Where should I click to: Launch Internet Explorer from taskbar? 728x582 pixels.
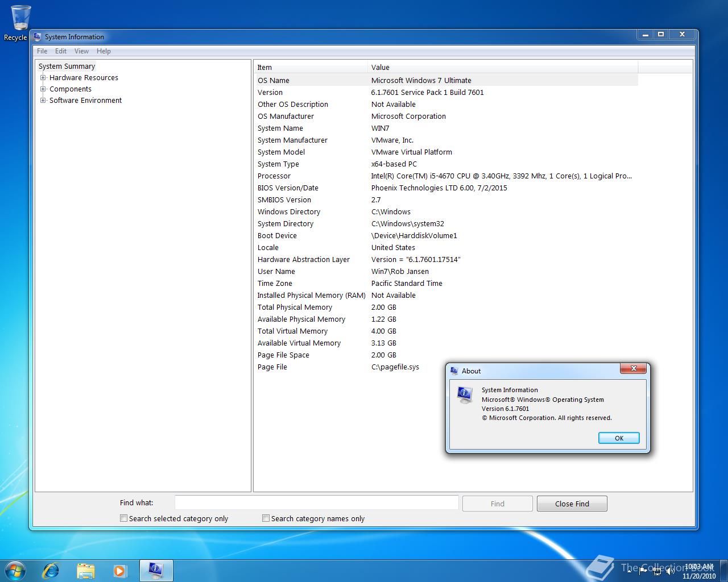coord(51,571)
